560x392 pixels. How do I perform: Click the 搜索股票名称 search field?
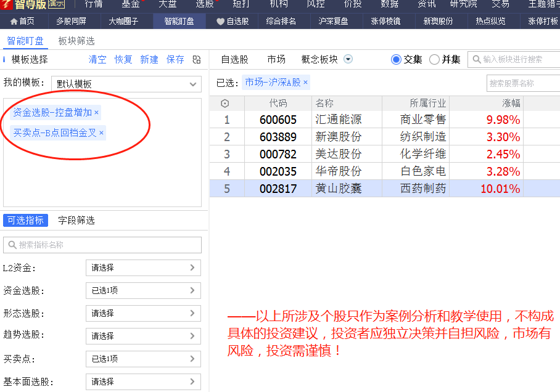(524, 84)
